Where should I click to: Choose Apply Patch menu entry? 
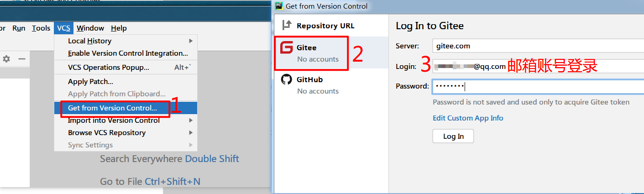tap(126, 82)
